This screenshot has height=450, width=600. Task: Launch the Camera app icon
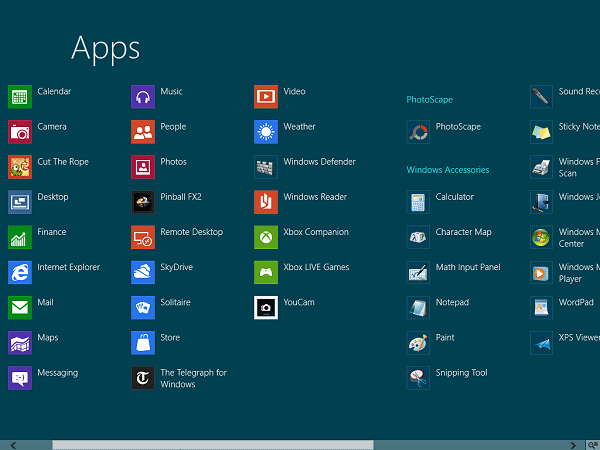(20, 132)
